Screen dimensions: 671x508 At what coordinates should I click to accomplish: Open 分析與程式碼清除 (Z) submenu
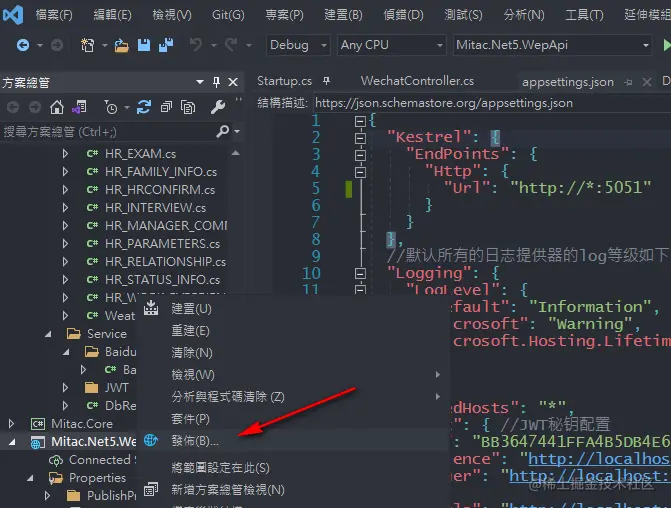point(293,397)
